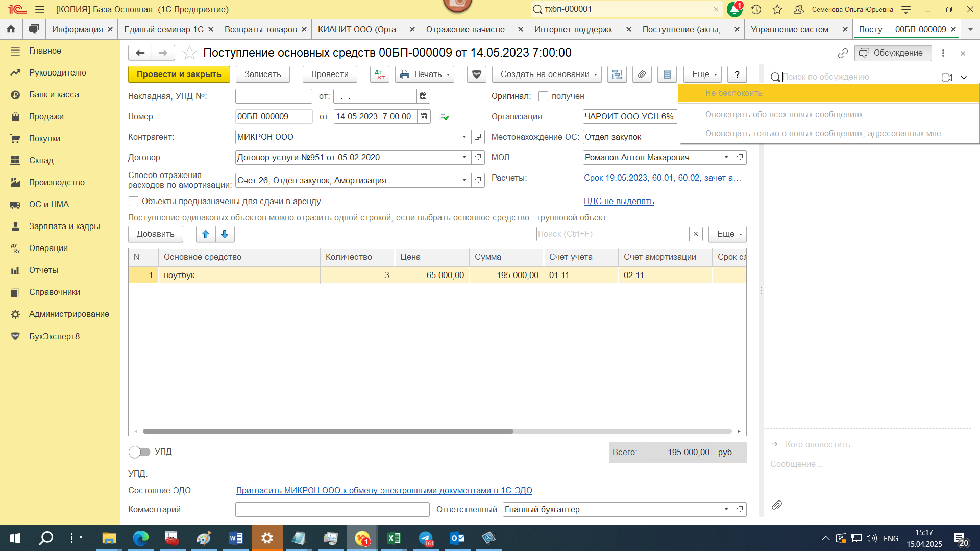
Task: Open the discussions chat icon tab
Action: (x=34, y=29)
